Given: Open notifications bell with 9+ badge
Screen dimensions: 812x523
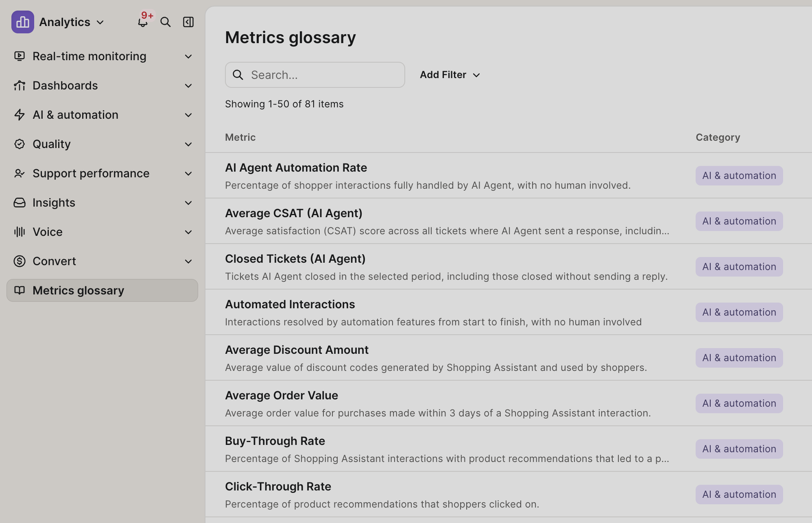Looking at the screenshot, I should pos(143,21).
